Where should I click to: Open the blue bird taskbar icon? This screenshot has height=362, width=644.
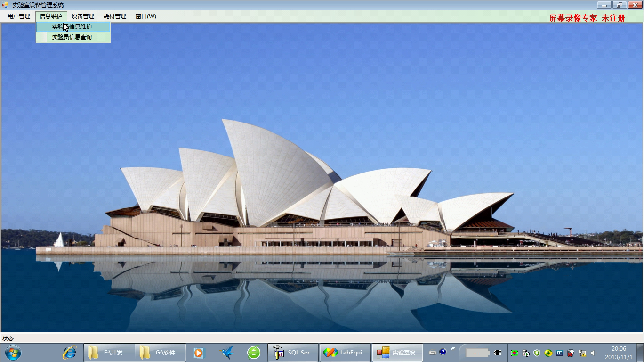tap(227, 352)
